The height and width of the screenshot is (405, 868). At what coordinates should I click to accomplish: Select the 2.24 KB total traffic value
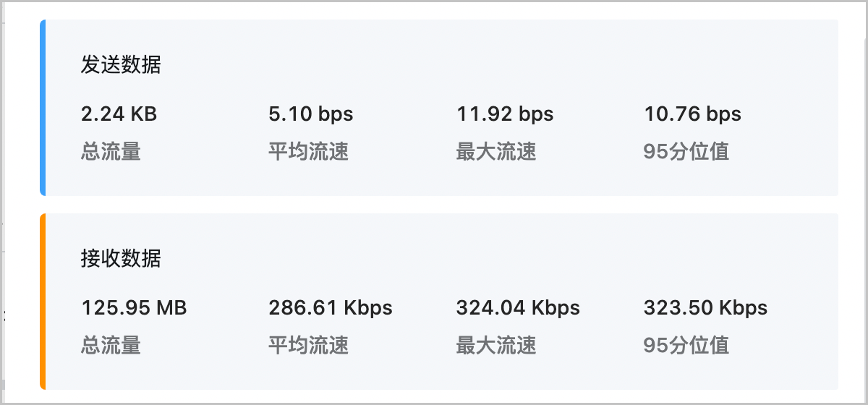119,114
